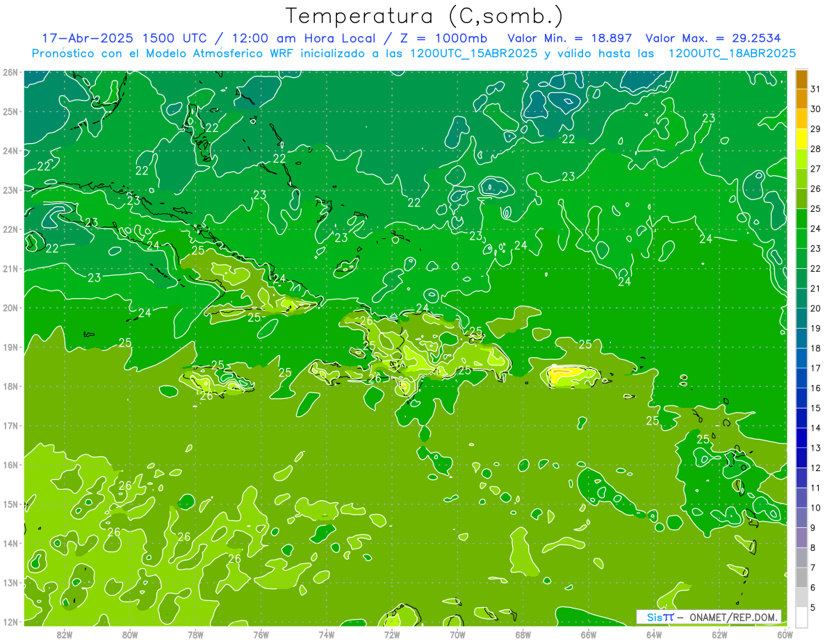Click the '25N' latitude axis label
Viewport: 834px width, 644px height.
click(10, 111)
